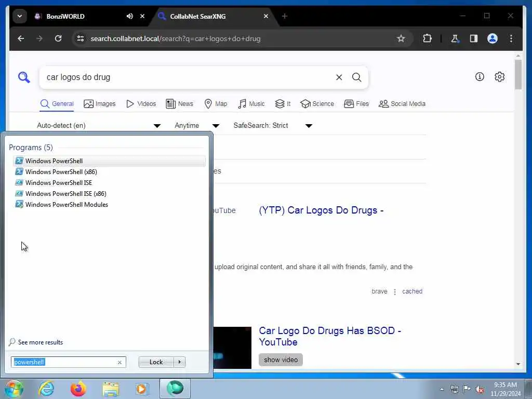The height and width of the screenshot is (399, 532).
Task: Show hidden system tray icons arrow
Action: click(x=442, y=389)
